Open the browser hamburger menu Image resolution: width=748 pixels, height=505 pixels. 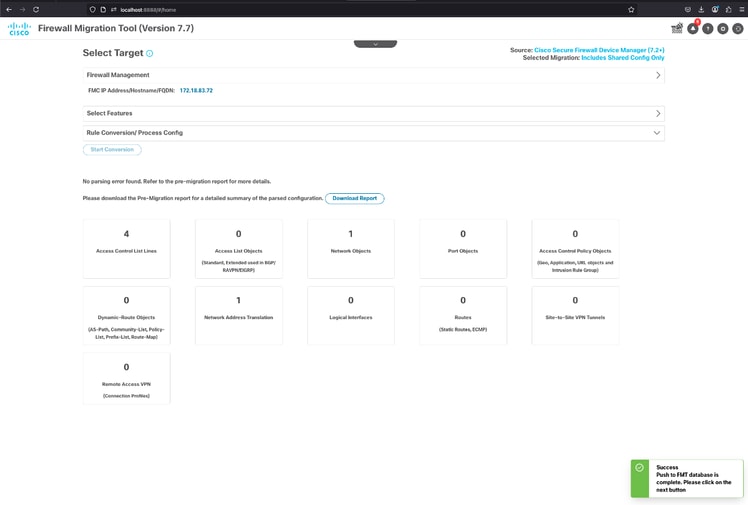[742, 9]
